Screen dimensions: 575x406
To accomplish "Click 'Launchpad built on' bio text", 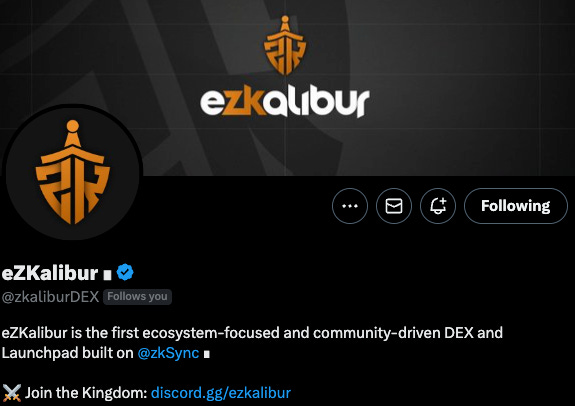I will pos(67,353).
